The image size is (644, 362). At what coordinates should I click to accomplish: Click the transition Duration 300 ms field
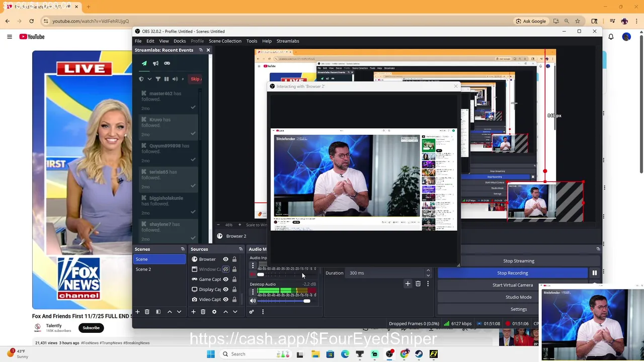pos(385,273)
